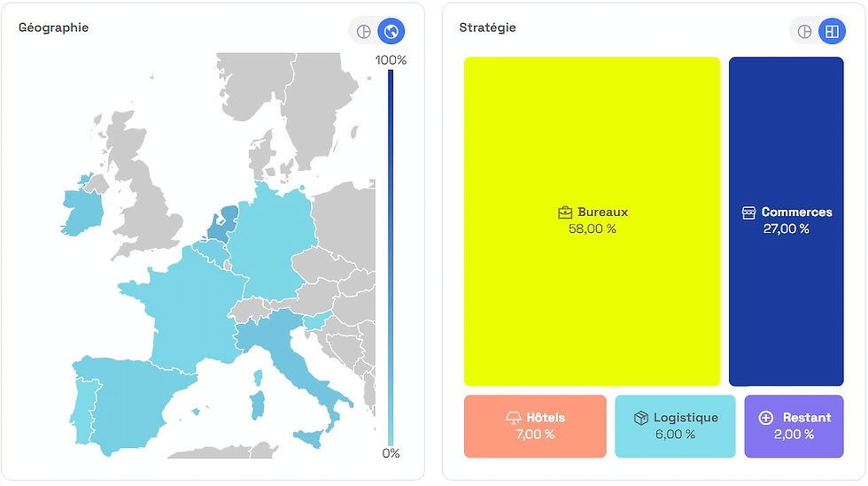868x486 pixels.
Task: Click the plus circle icon beside Restant
Action: pos(766,418)
